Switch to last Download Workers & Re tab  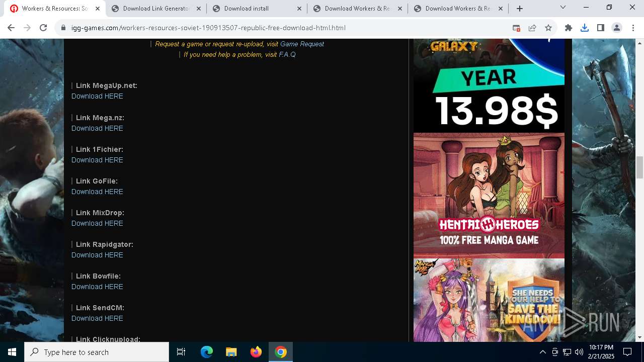click(x=458, y=9)
